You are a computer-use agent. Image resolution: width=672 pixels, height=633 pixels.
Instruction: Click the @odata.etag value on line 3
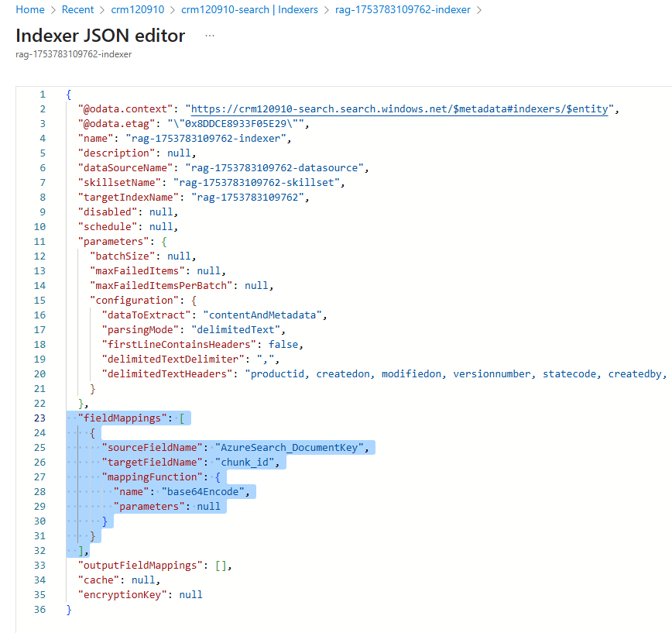[235, 124]
